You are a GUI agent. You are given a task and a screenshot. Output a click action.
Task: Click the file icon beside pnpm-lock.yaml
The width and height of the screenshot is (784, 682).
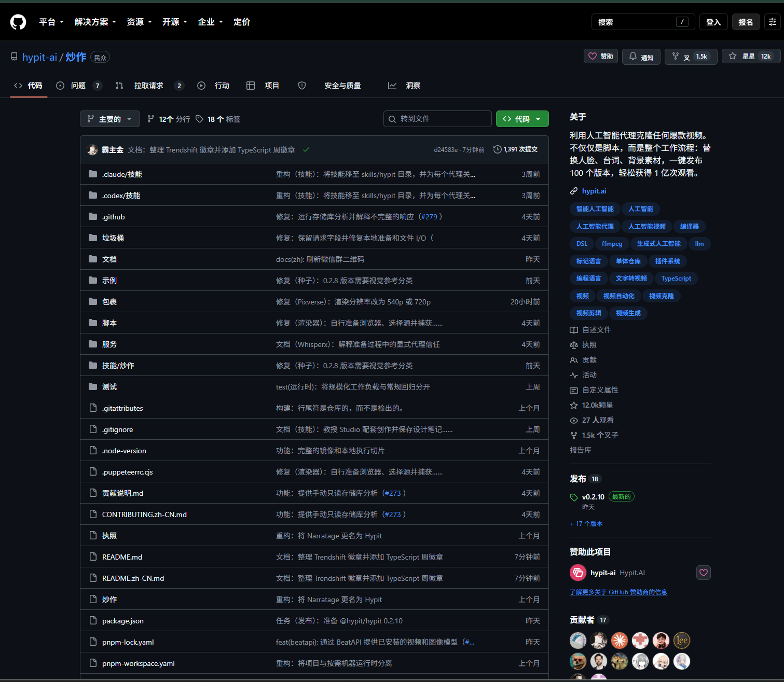point(93,642)
